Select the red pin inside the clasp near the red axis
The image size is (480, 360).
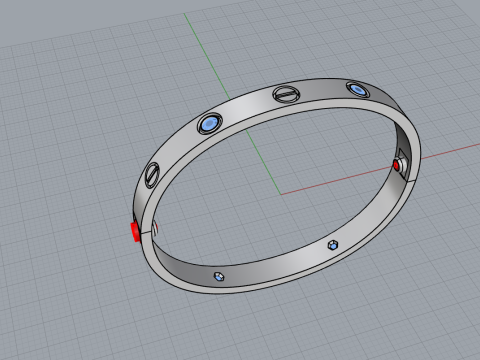tap(396, 166)
